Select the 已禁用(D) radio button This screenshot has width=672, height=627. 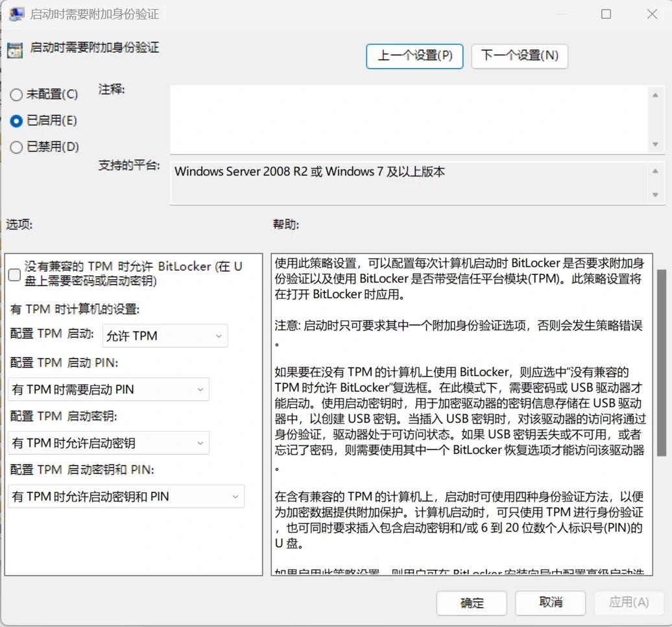point(16,147)
